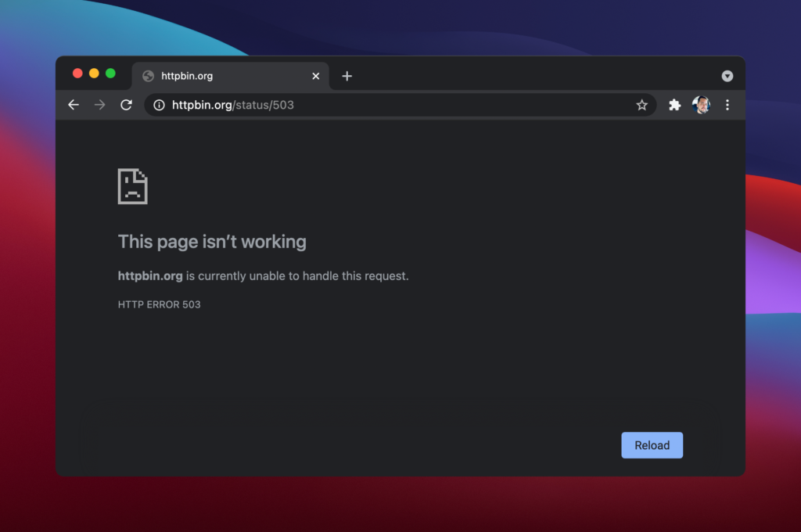
Task: Click the HTTP ERROR 503 text
Action: (x=159, y=304)
